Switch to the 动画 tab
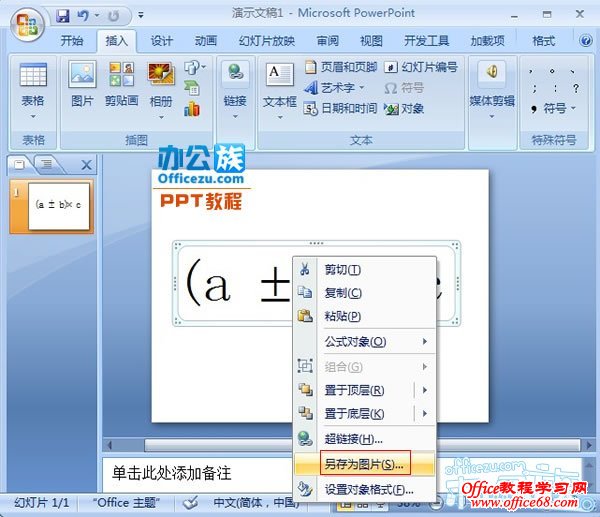This screenshot has height=517, width=600. click(x=206, y=40)
